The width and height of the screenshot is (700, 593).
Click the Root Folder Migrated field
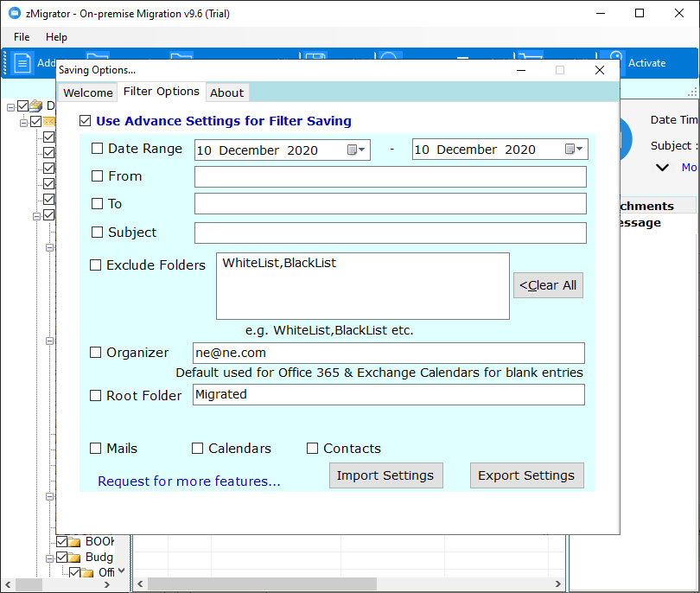pos(389,395)
